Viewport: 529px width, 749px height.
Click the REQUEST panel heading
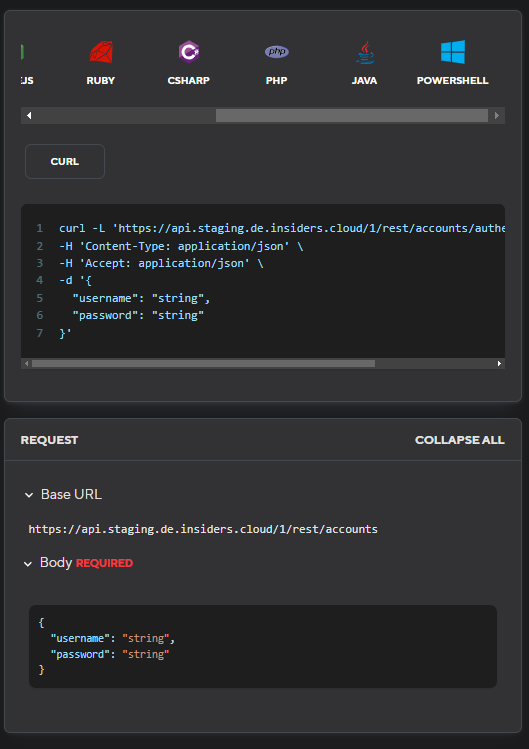pyautogui.click(x=49, y=440)
